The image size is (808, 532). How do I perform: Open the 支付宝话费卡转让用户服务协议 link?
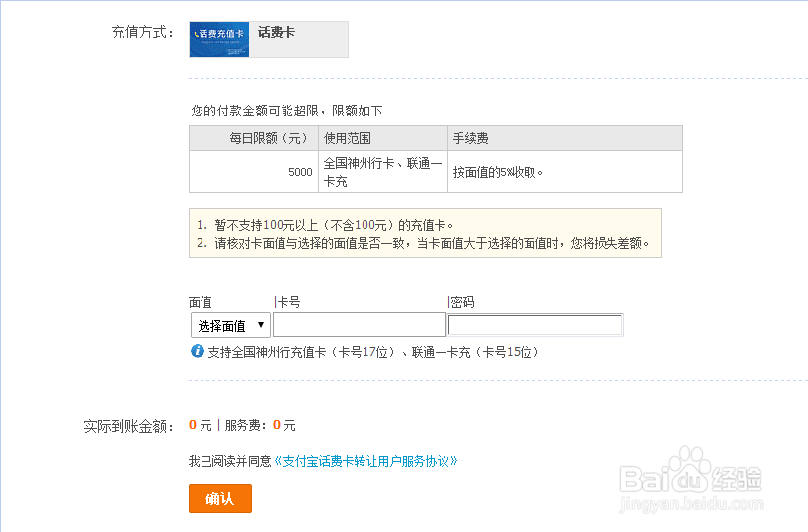365,461
